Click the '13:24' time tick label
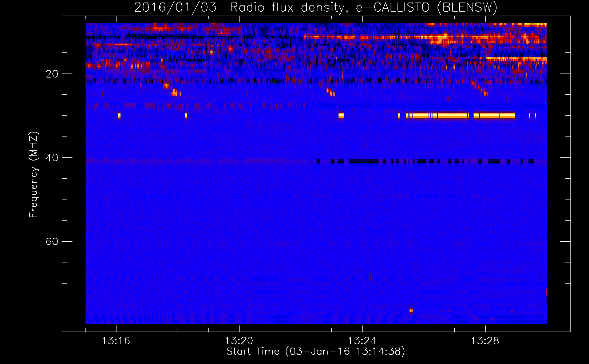 pyautogui.click(x=362, y=341)
